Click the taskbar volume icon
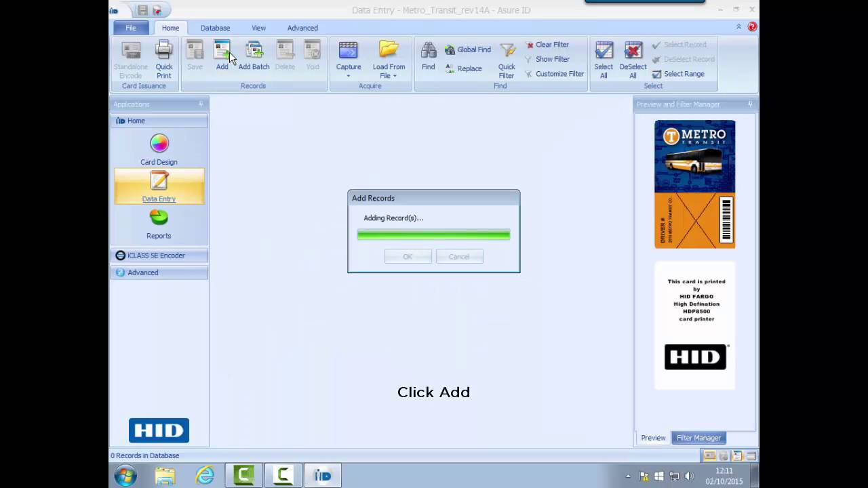This screenshot has height=488, width=868. tap(690, 476)
